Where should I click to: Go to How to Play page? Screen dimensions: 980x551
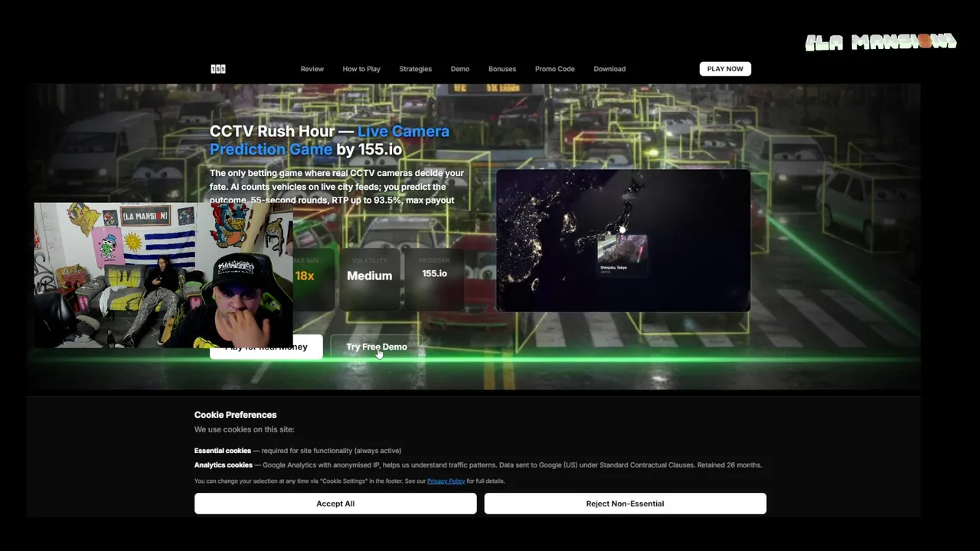coord(361,69)
